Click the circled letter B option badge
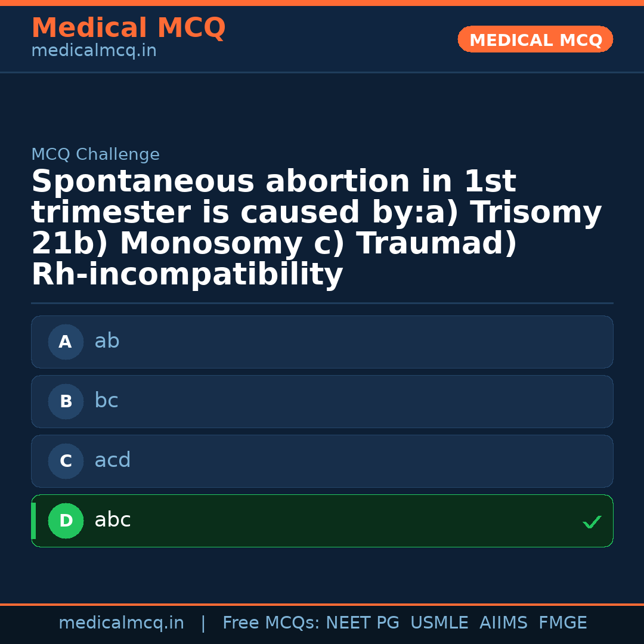The width and height of the screenshot is (644, 644). [66, 401]
